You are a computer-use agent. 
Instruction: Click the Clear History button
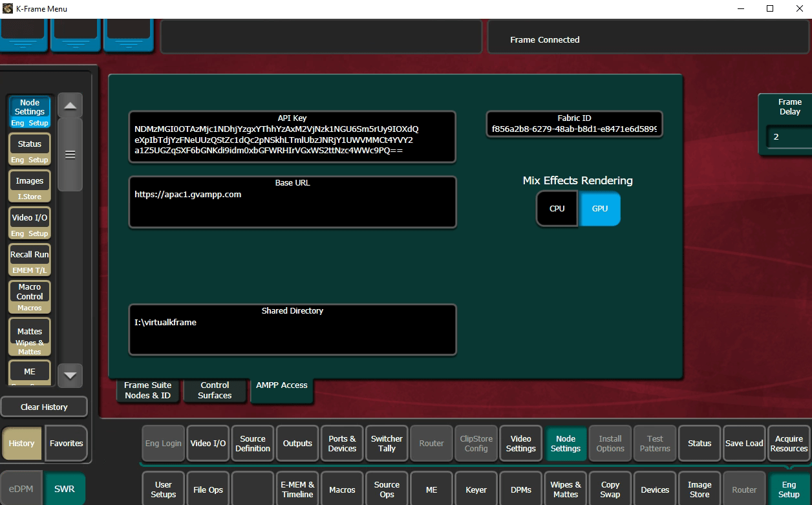click(x=44, y=407)
